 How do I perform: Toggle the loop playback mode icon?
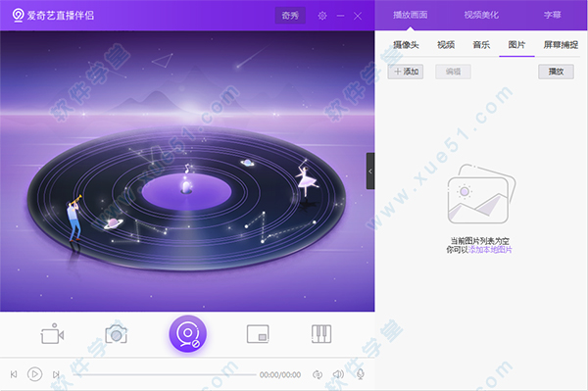pyautogui.click(x=318, y=374)
